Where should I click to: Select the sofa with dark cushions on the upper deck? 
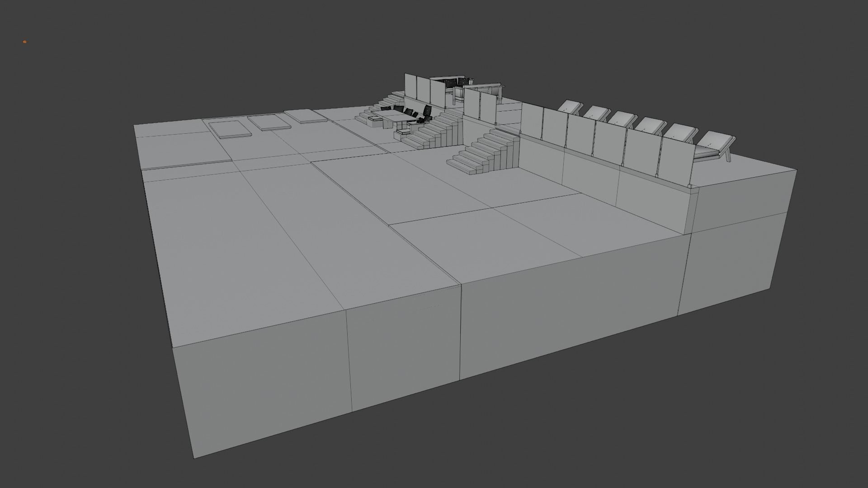pos(452,85)
